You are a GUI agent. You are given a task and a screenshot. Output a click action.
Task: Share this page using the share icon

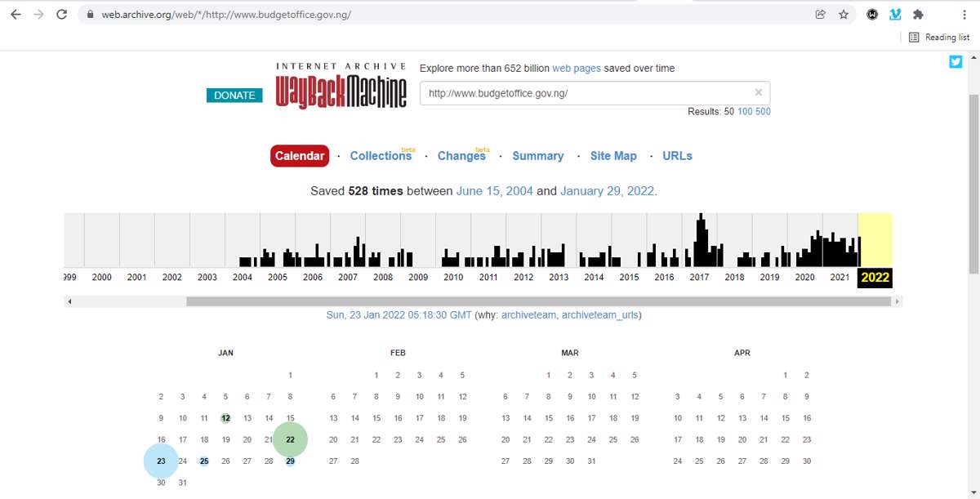click(821, 15)
